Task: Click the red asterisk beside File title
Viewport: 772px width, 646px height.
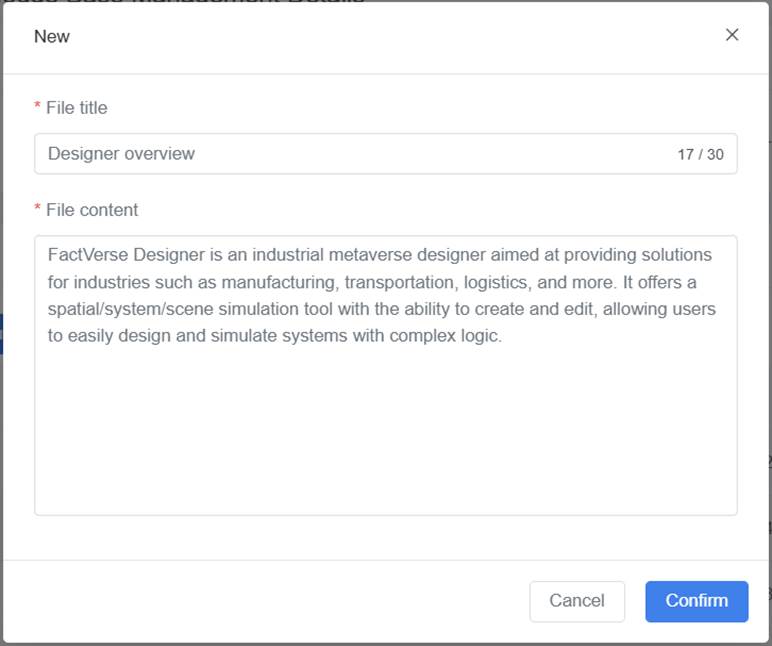Action: click(x=38, y=108)
